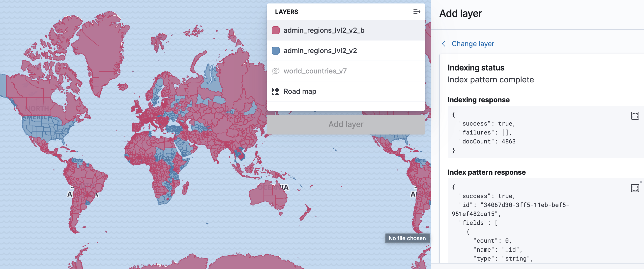The height and width of the screenshot is (269, 644).
Task: Expand the LAYERS panel flyout arrow
Action: [417, 11]
